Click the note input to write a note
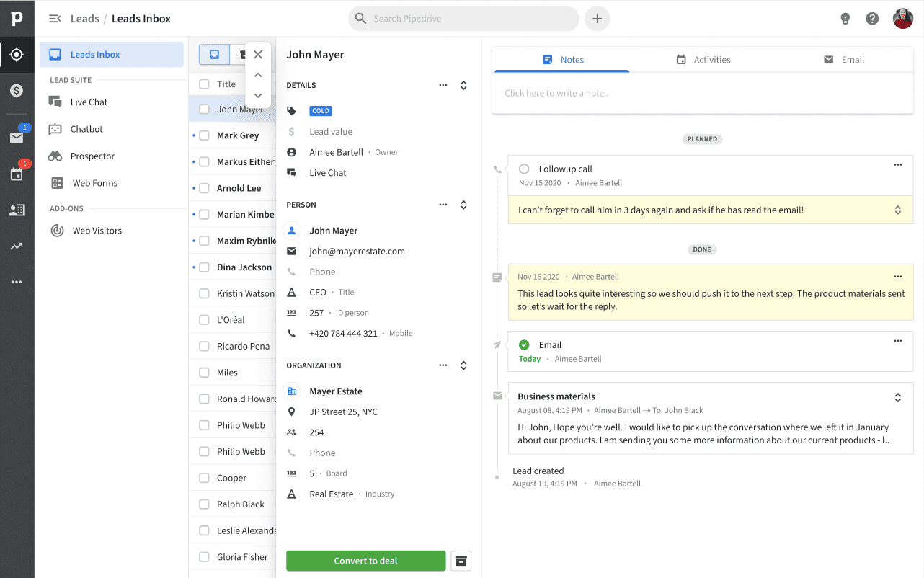924x578 pixels. point(703,94)
